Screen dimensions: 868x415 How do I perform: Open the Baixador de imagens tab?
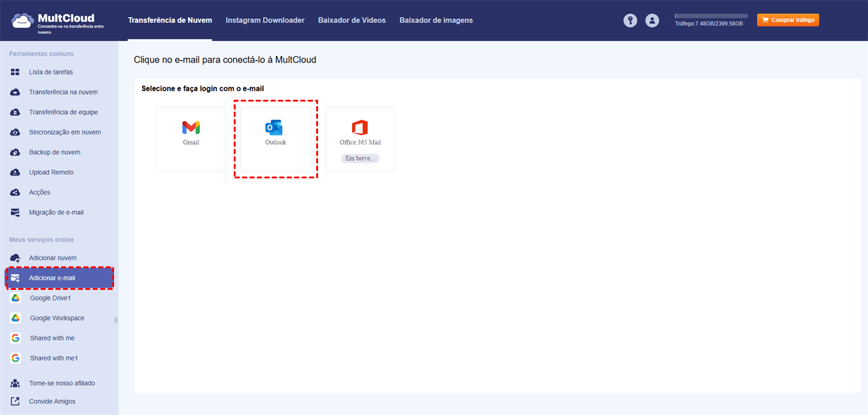click(436, 20)
